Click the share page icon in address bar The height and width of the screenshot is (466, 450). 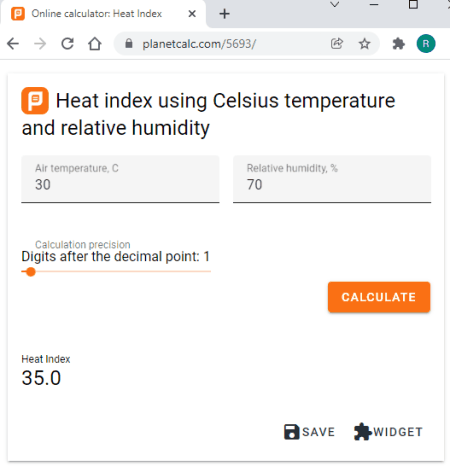[x=337, y=44]
